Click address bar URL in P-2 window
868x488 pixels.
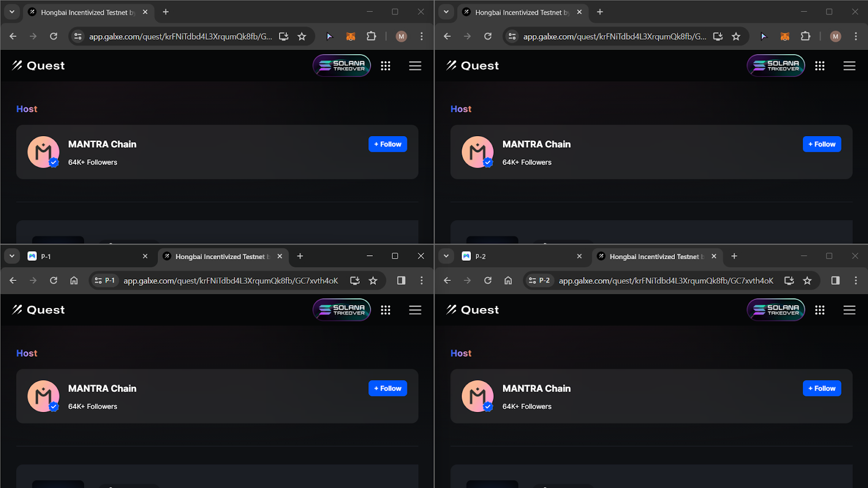[x=666, y=280]
